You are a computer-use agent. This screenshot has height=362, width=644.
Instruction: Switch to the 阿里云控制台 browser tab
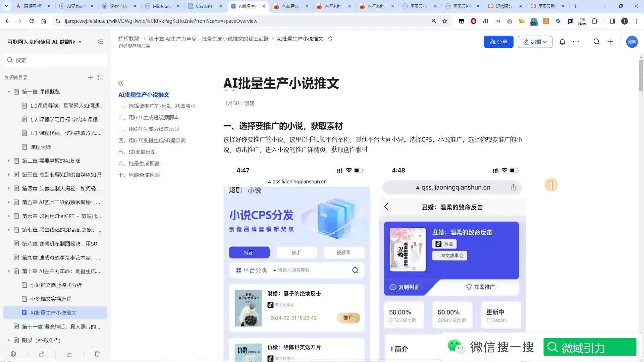[462, 6]
